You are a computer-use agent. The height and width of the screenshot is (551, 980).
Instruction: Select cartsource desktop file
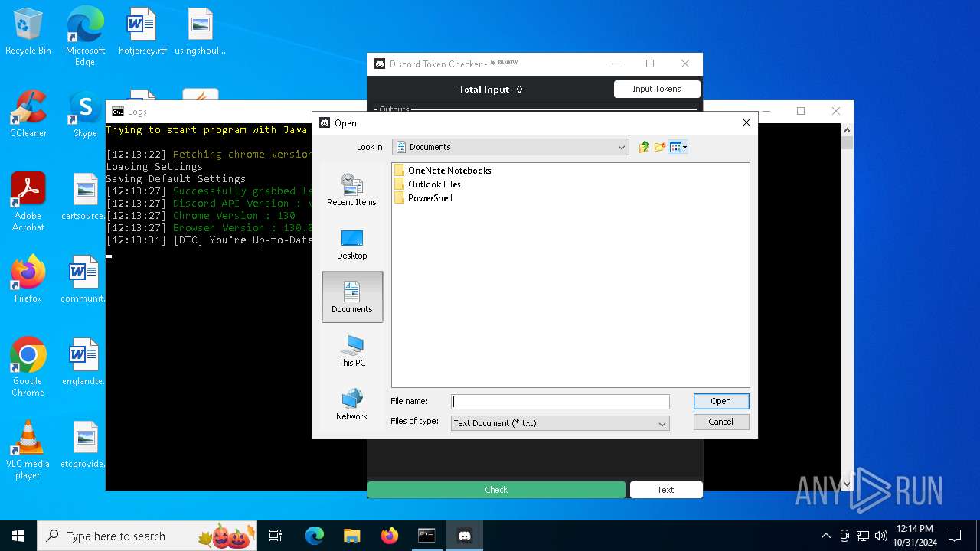pyautogui.click(x=85, y=197)
